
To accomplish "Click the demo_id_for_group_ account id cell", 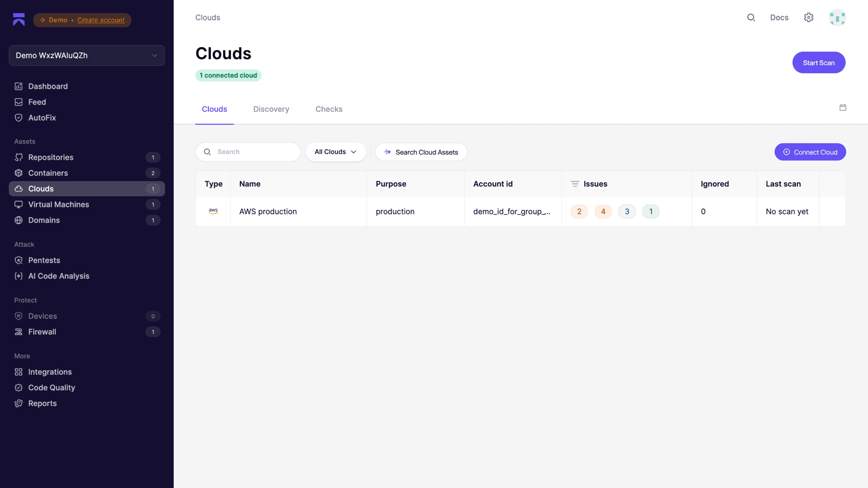I will 512,211.
